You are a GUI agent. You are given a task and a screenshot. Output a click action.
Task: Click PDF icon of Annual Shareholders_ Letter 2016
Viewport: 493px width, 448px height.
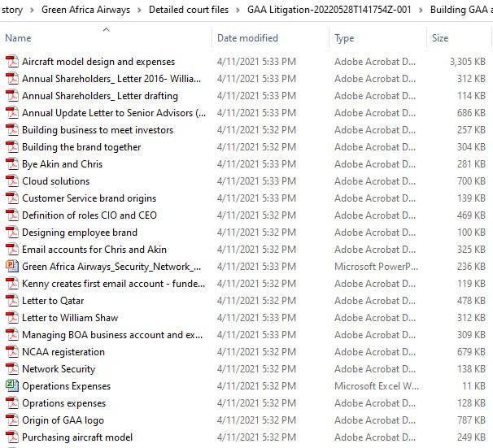pos(12,79)
